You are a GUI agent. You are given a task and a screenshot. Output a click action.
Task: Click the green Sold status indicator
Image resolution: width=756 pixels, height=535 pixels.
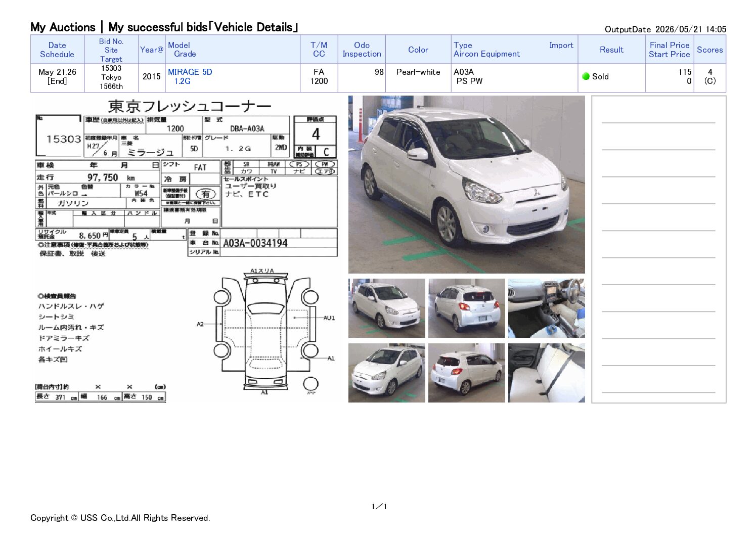[586, 76]
